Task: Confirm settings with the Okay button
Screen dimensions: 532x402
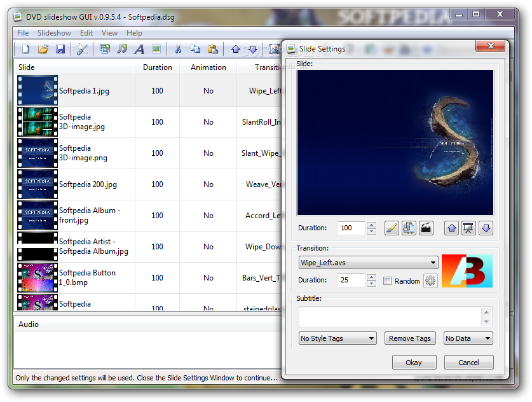Action: click(x=414, y=363)
